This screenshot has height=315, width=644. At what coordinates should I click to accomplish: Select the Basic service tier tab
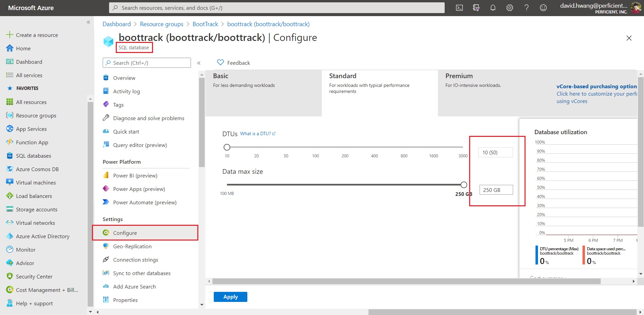[x=263, y=93]
